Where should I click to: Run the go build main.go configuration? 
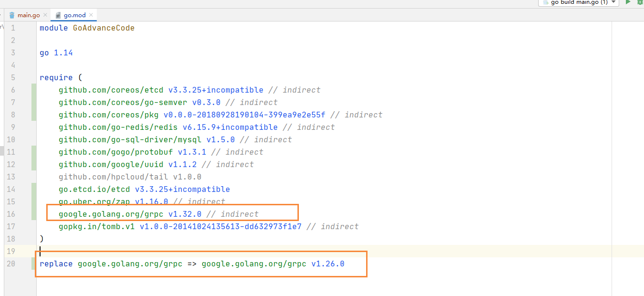(x=628, y=2)
